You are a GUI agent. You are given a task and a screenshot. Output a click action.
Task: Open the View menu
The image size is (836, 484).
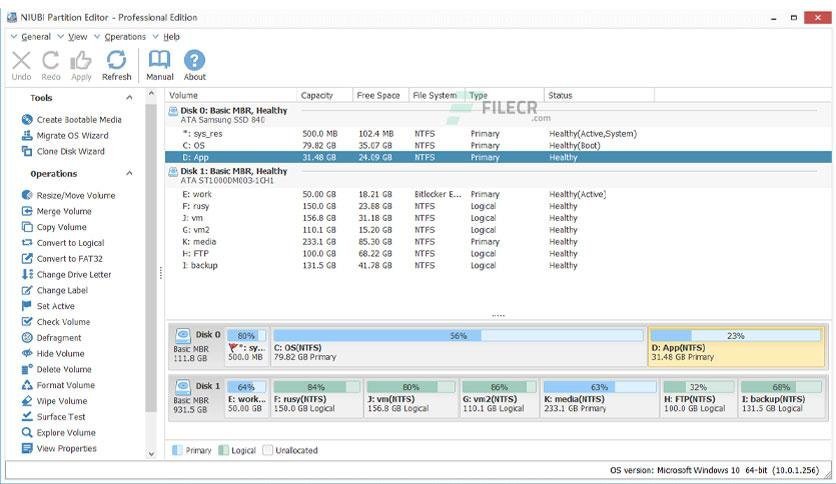pos(77,37)
